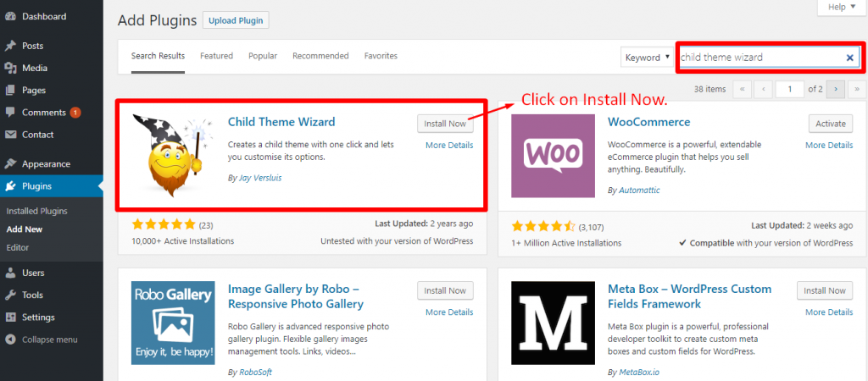Open More Details for Meta Box
This screenshot has width=868, height=381.
coord(829,312)
